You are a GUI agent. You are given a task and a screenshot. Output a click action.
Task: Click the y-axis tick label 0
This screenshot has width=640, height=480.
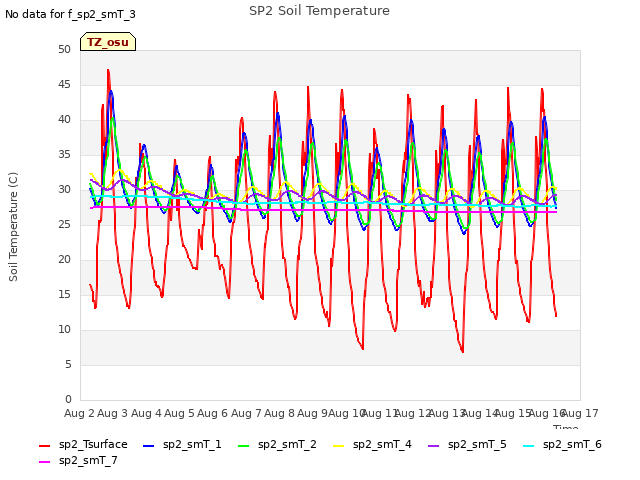pyautogui.click(x=68, y=399)
